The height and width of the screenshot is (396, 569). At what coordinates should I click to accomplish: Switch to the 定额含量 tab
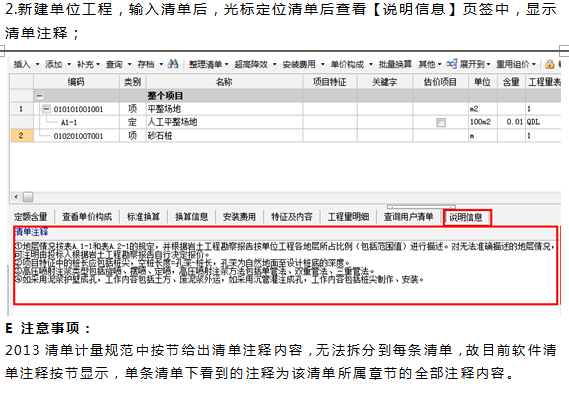pos(31,217)
